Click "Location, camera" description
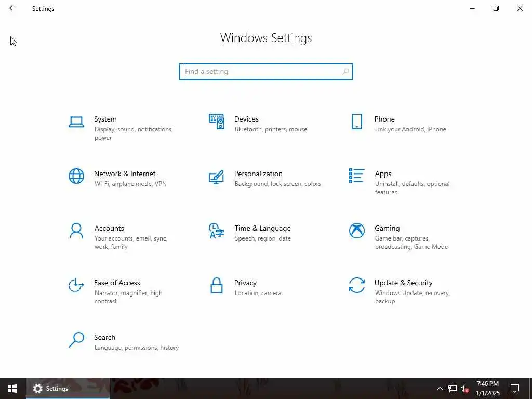 (x=258, y=293)
